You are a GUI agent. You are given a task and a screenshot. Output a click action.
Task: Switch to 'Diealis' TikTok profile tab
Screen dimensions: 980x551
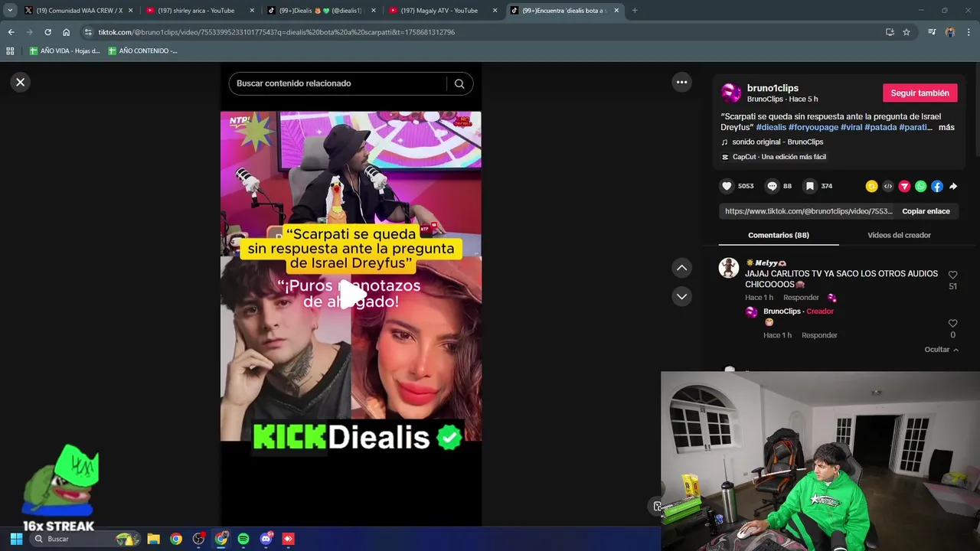point(320,11)
